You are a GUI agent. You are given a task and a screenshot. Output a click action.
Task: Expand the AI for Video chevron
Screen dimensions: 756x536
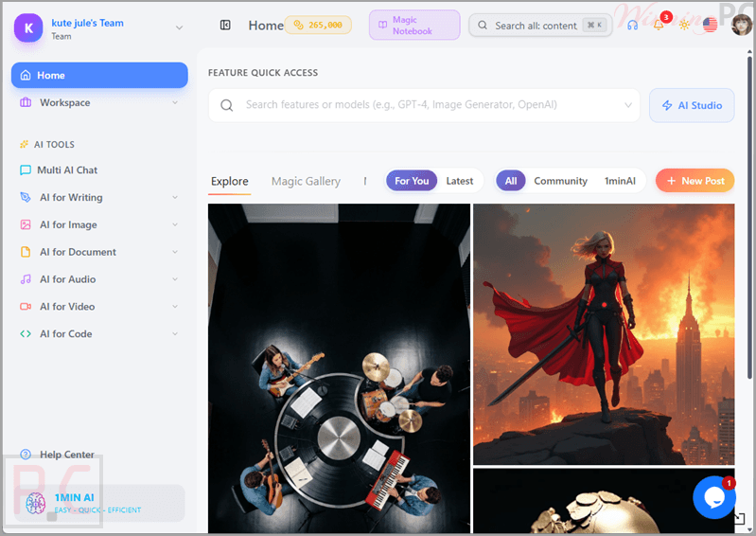coord(175,307)
